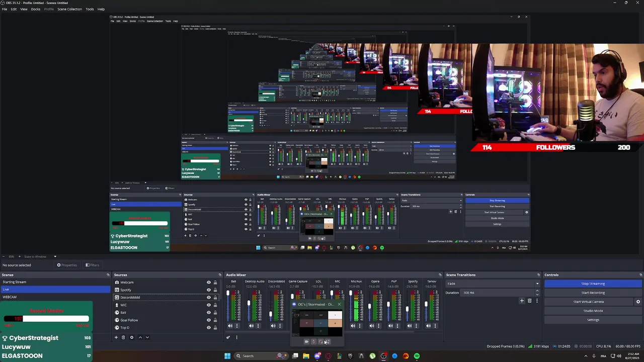Open the File menu

[5, 9]
